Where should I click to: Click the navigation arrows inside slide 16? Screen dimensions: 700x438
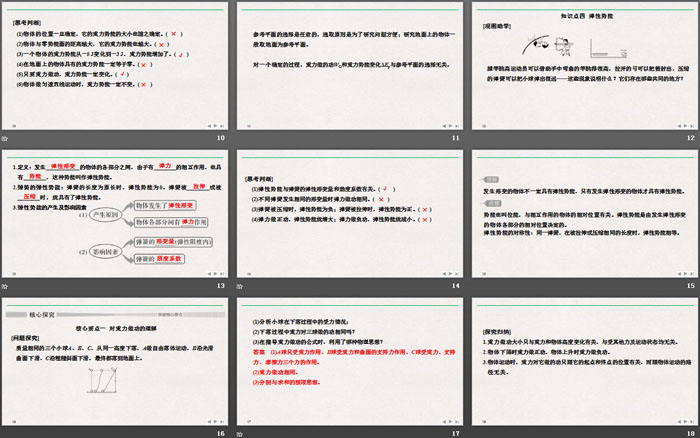pyautogui.click(x=217, y=420)
